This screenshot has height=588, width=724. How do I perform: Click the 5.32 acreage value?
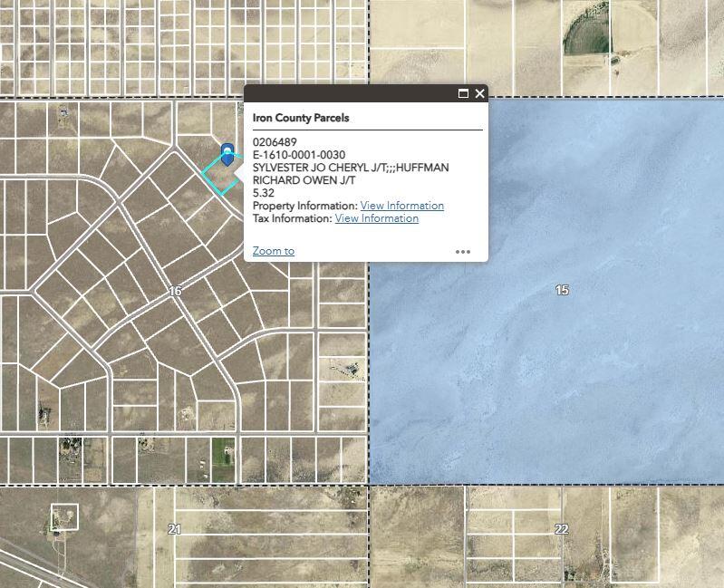[263, 193]
